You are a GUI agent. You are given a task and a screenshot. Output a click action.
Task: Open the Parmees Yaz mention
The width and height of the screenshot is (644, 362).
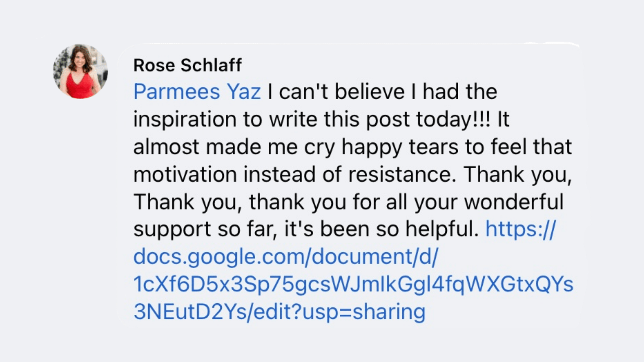click(197, 92)
